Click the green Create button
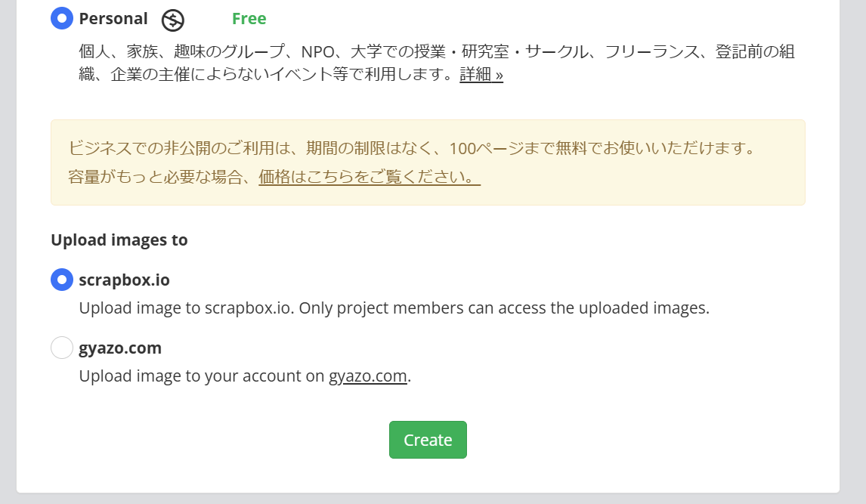The height and width of the screenshot is (504, 866). (x=428, y=440)
